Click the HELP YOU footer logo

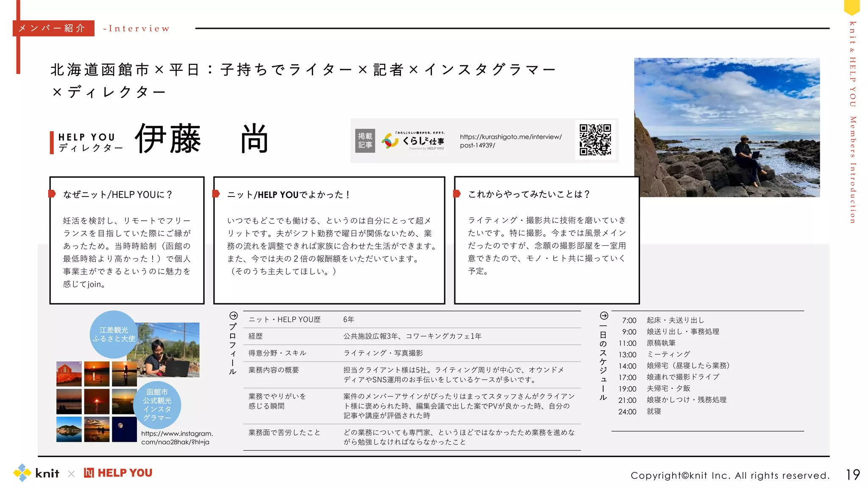pyautogui.click(x=118, y=473)
